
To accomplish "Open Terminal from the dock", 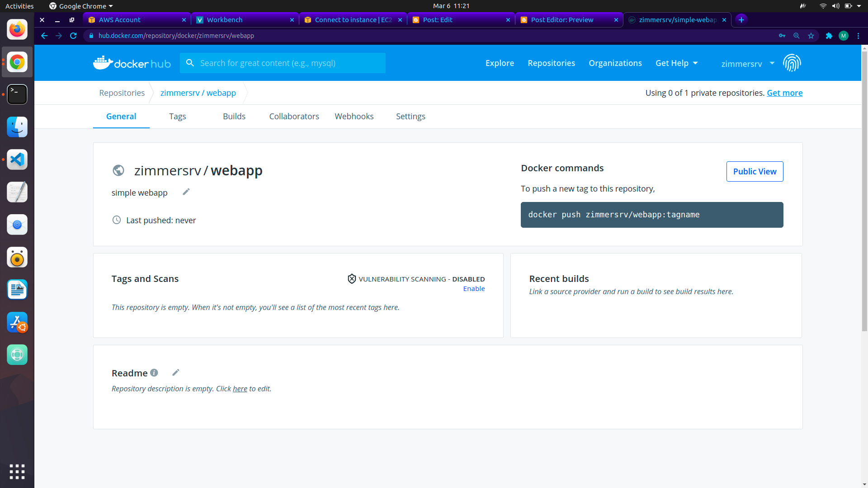I will [17, 94].
